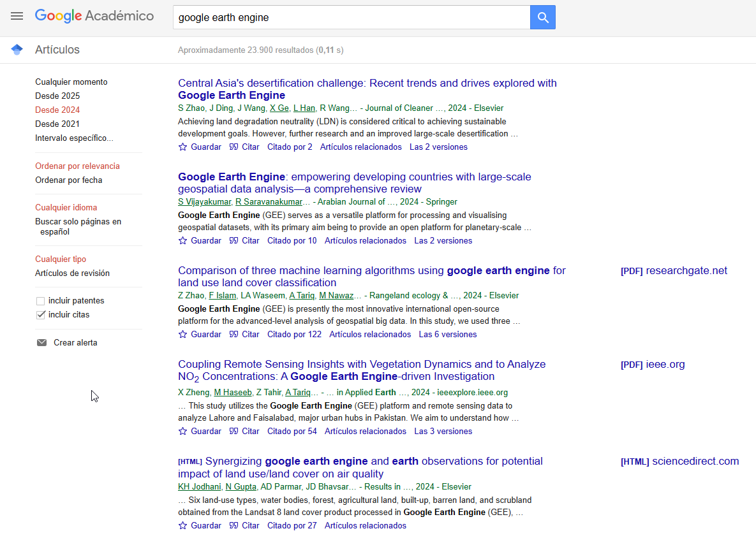Sort results with Ordenar por fecha

pyautogui.click(x=68, y=180)
